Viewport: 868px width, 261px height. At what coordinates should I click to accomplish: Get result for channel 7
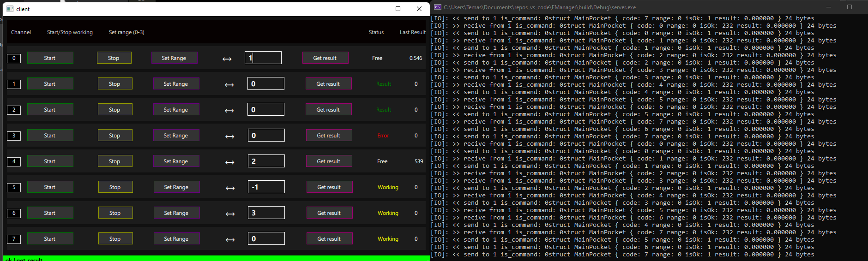tap(329, 238)
